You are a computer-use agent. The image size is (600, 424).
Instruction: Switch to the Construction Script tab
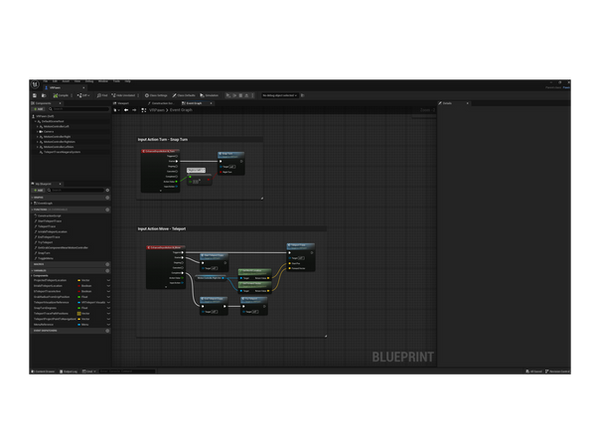pyautogui.click(x=161, y=103)
